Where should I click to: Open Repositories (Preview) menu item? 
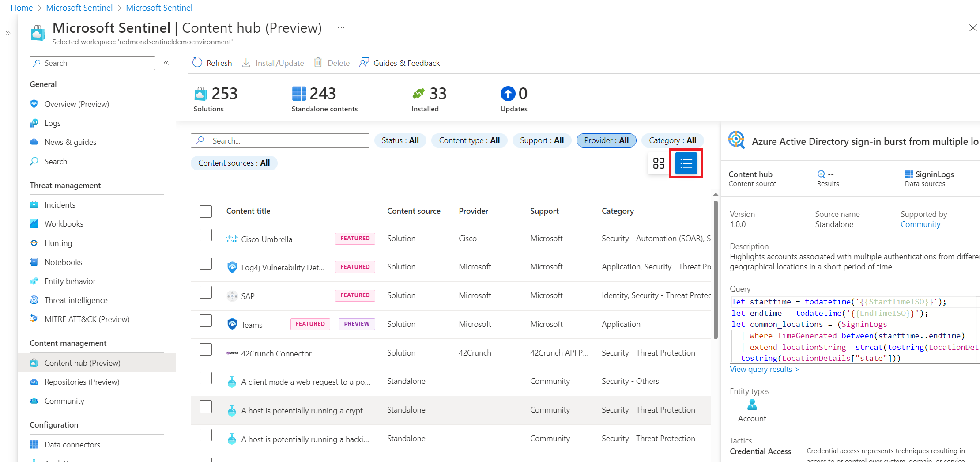pyautogui.click(x=82, y=382)
